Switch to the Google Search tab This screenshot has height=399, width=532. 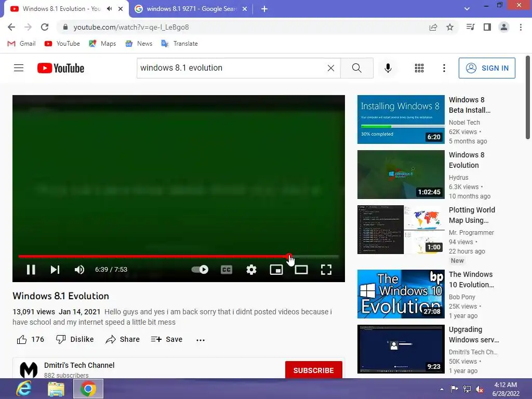(x=190, y=9)
